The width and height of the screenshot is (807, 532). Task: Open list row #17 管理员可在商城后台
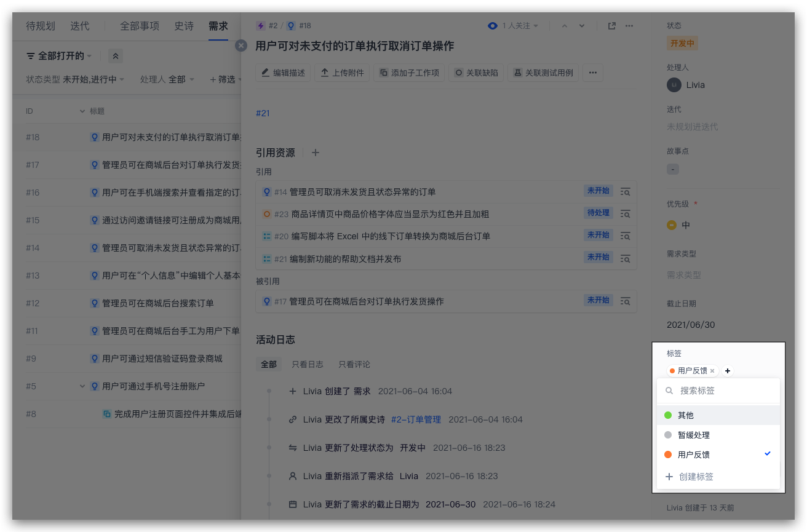pos(126,165)
